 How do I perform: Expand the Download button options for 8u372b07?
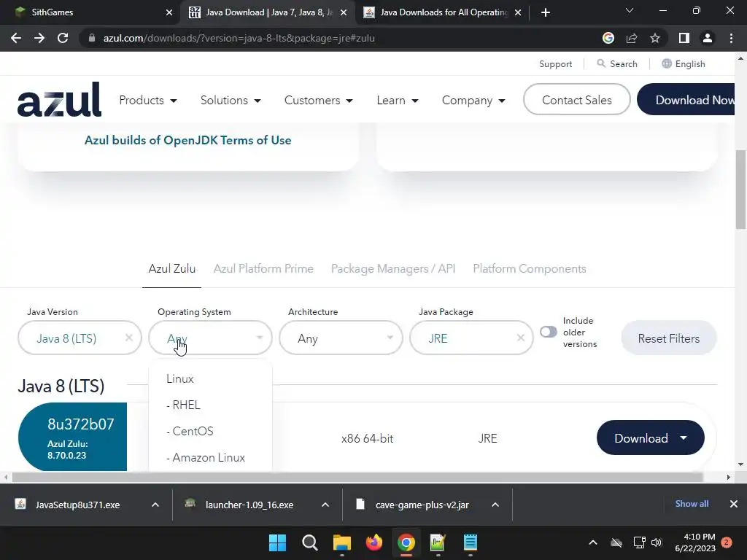[684, 437]
